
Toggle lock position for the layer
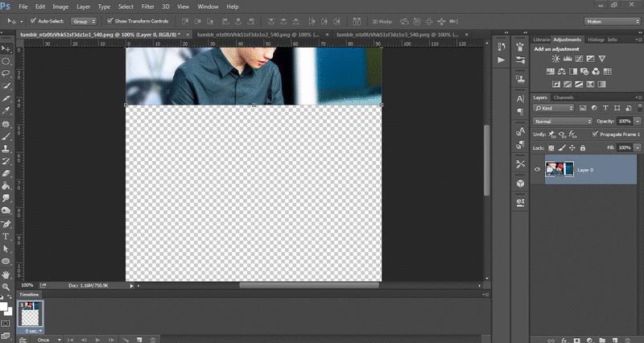point(572,148)
